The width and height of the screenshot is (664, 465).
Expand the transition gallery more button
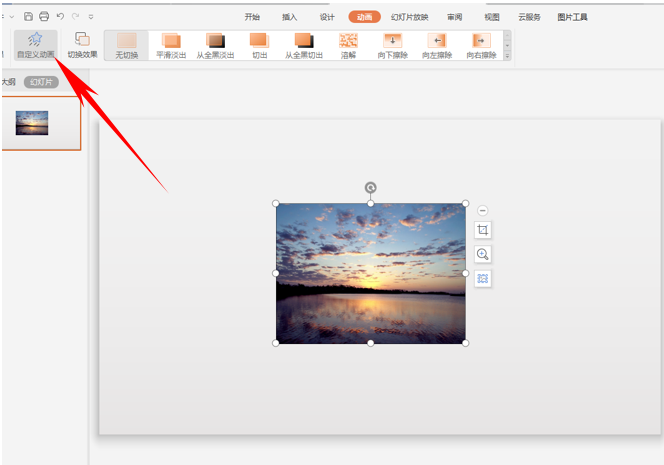tap(507, 55)
